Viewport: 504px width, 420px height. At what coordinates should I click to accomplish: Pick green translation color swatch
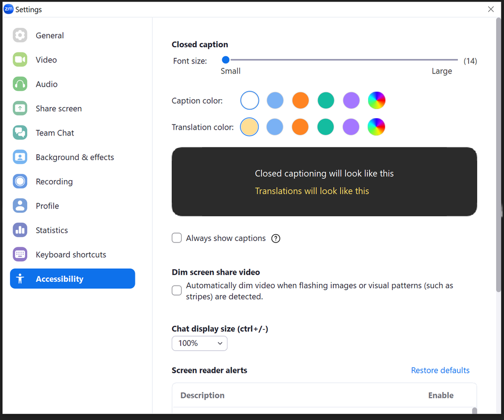tap(325, 127)
